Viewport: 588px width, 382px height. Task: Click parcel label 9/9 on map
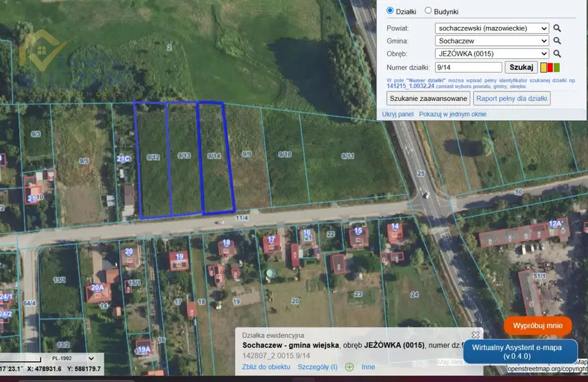pyautogui.click(x=246, y=154)
